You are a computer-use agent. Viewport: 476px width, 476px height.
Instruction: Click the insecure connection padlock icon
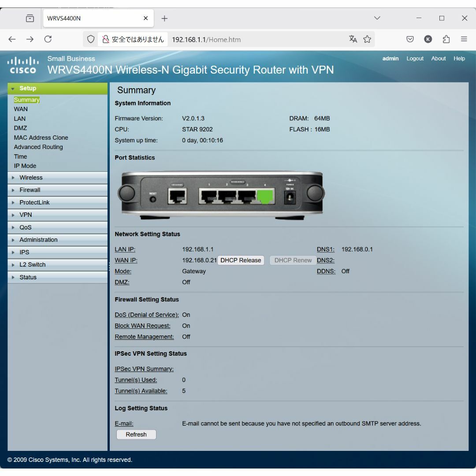(x=105, y=39)
